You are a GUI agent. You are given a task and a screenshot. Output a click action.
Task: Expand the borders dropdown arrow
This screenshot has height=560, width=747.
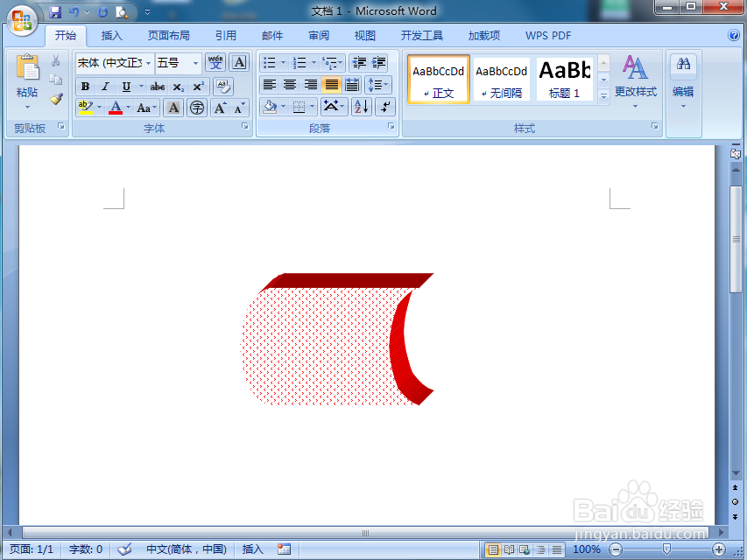313,107
